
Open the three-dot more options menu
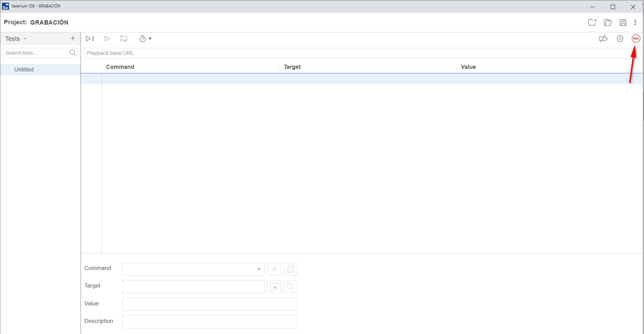click(x=635, y=23)
